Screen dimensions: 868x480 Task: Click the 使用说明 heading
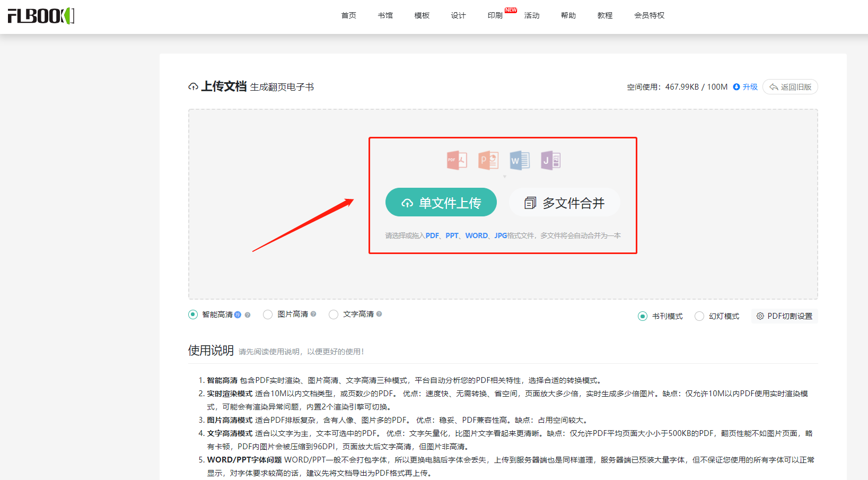pyautogui.click(x=211, y=351)
